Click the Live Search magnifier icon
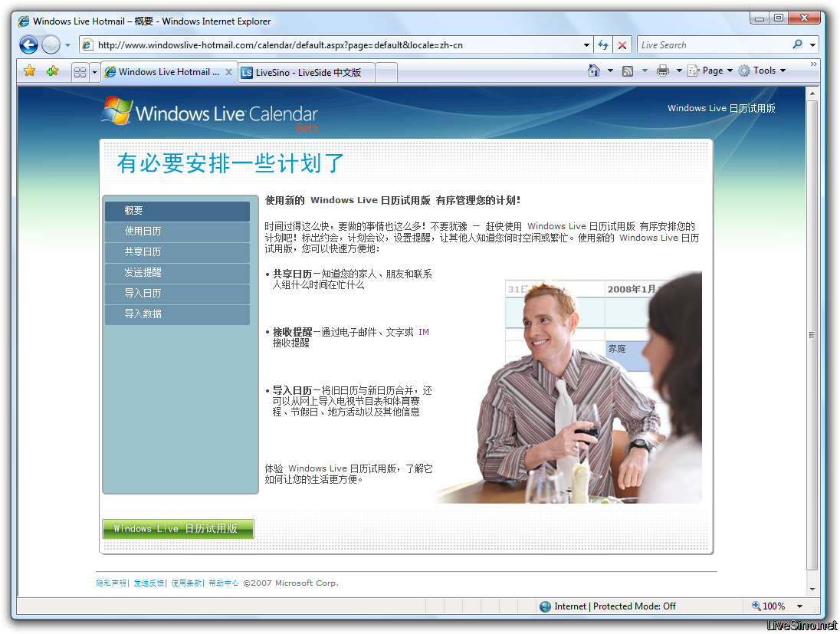The width and height of the screenshot is (840, 634). [x=798, y=44]
